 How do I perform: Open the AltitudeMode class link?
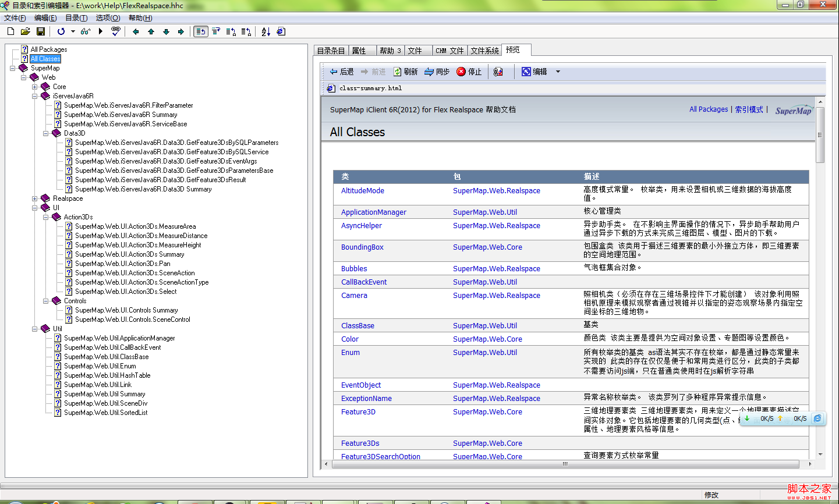(x=362, y=191)
